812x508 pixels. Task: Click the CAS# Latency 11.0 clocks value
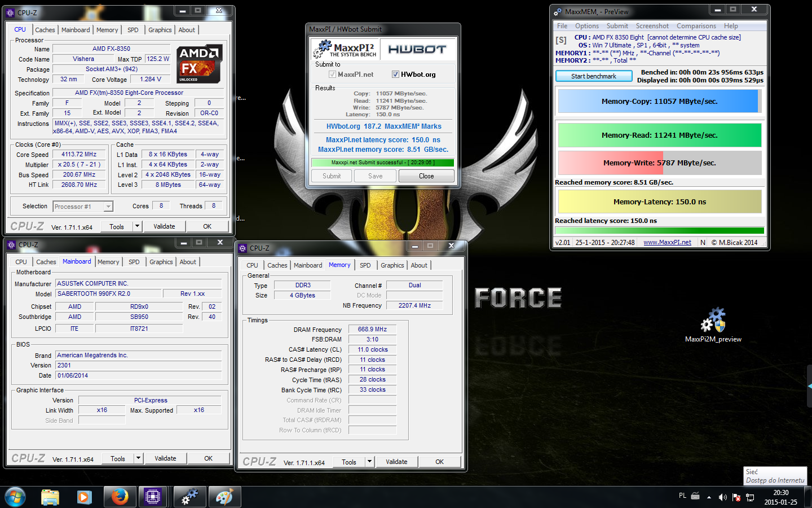[x=372, y=350]
